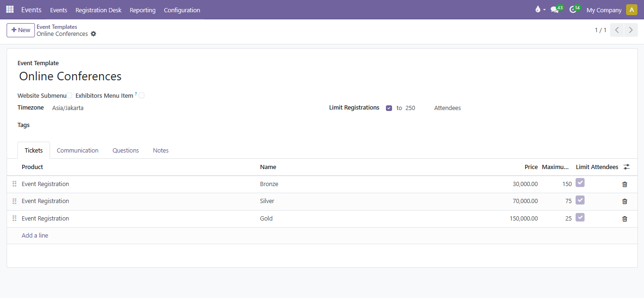Open the Reporting menu
This screenshot has width=644, height=298.
pyautogui.click(x=142, y=10)
